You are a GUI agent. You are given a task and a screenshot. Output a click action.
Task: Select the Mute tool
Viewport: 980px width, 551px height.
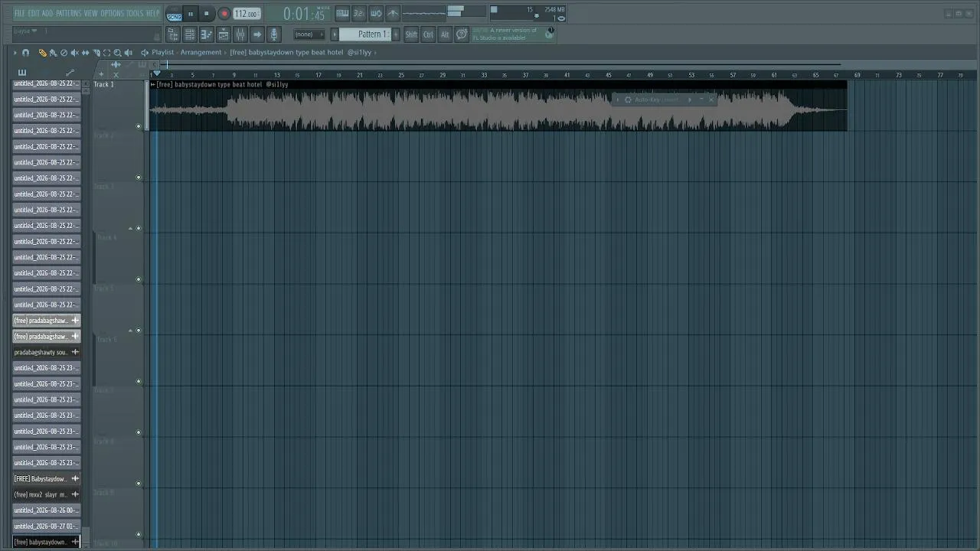pos(74,53)
